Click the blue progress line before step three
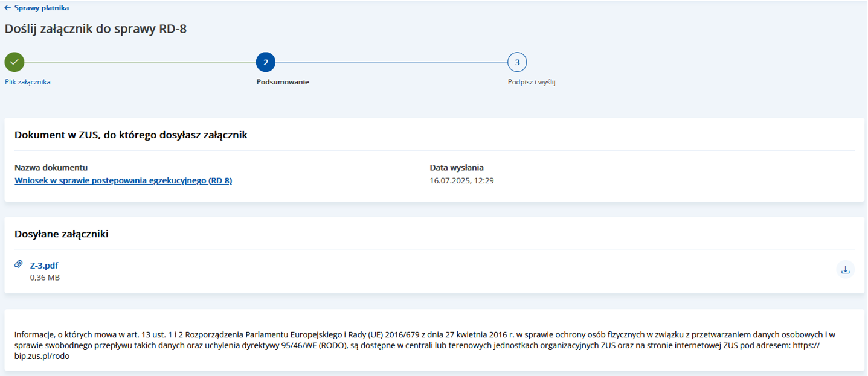 [x=391, y=62]
